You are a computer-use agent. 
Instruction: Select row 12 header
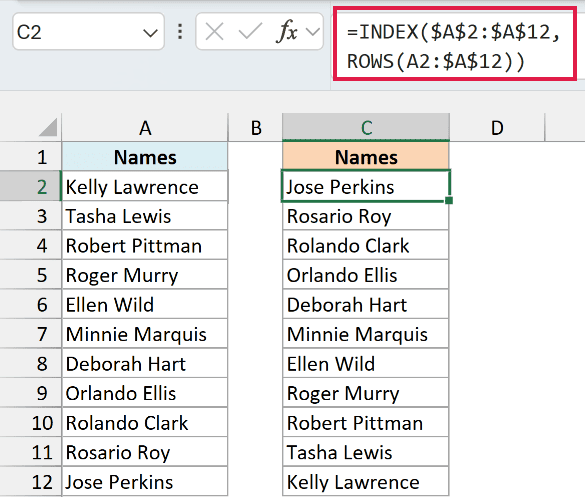pos(31,481)
